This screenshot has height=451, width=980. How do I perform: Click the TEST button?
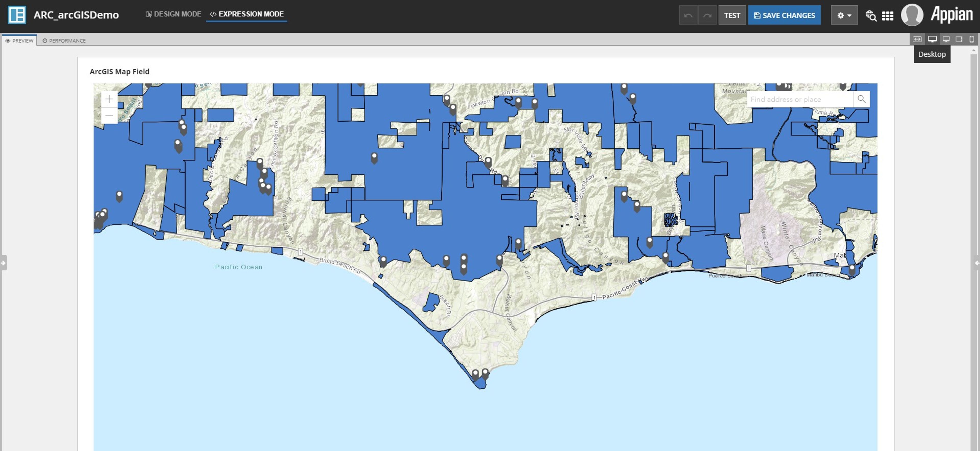pos(732,15)
